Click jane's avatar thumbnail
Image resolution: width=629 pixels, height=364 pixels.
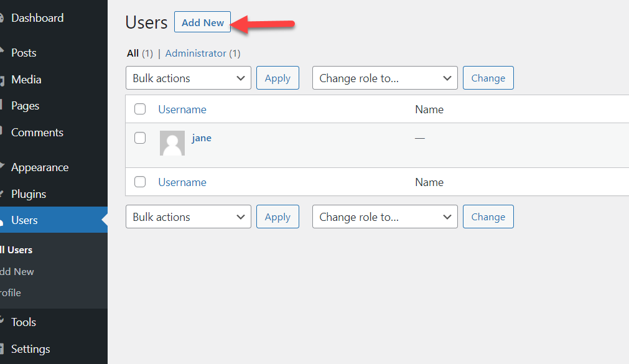coord(172,143)
